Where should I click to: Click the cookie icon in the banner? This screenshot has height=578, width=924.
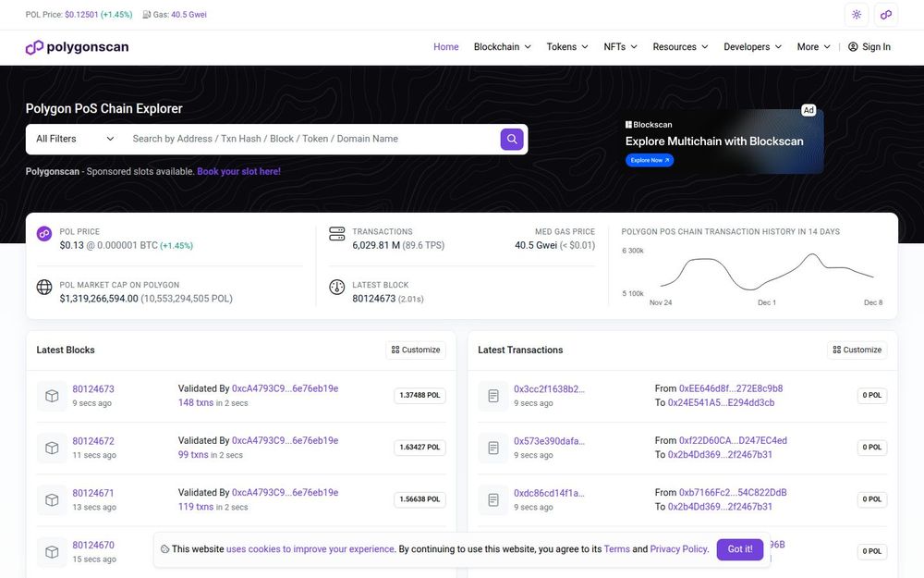[165, 549]
